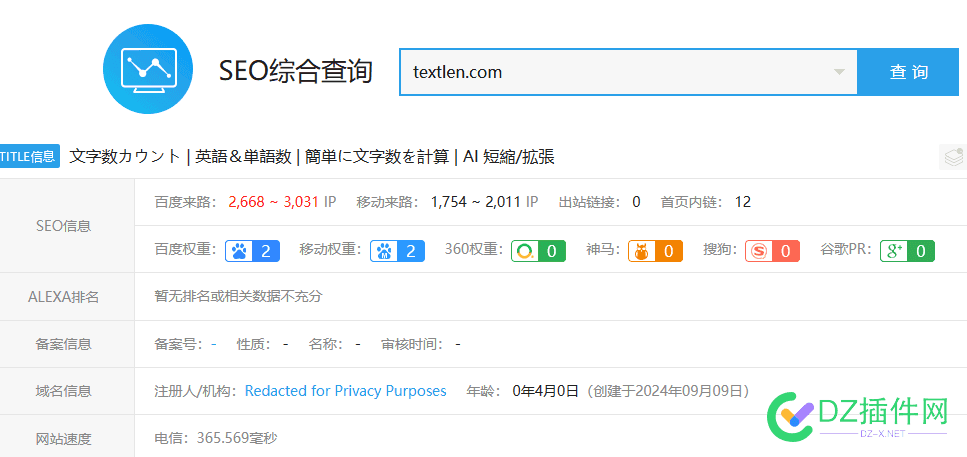Click the 谷歌PR g+ badge
The image size is (967, 457).
(x=907, y=251)
